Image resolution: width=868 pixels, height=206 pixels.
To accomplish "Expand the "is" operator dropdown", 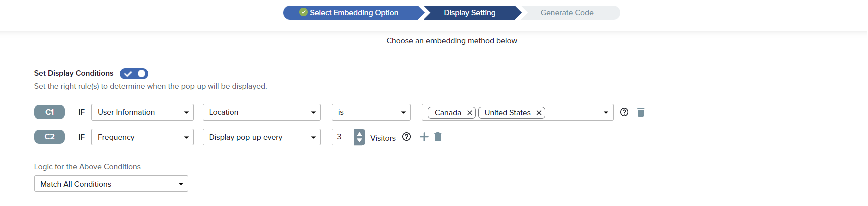I will (x=371, y=112).
